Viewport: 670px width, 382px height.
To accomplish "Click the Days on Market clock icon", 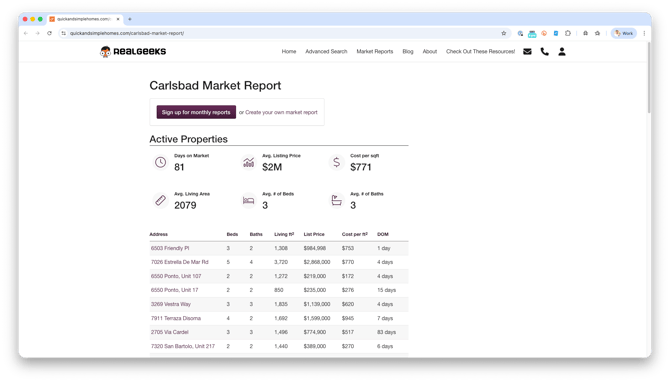I will (x=161, y=162).
